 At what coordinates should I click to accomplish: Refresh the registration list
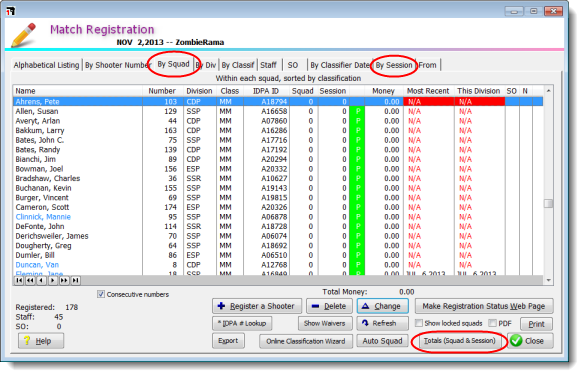(x=383, y=323)
